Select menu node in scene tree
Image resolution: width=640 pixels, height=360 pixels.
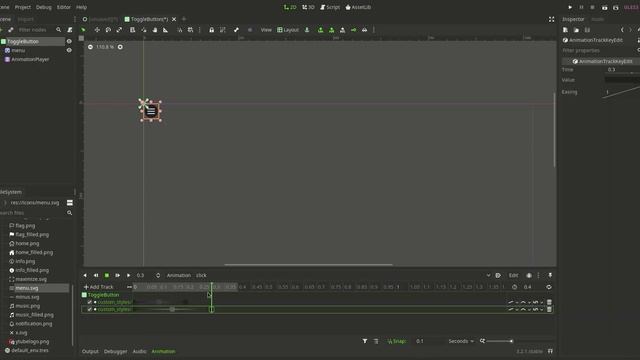(x=15, y=50)
